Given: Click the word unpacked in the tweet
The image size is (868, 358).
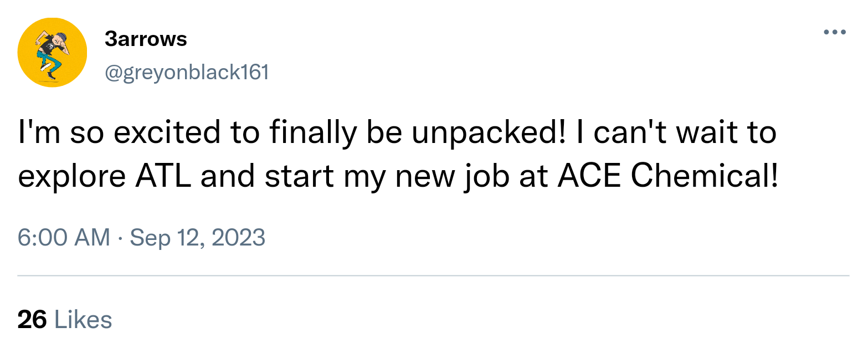Looking at the screenshot, I should [489, 134].
